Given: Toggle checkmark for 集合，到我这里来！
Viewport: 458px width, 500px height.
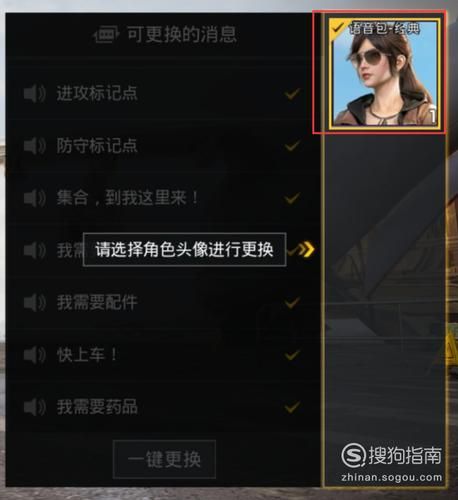Looking at the screenshot, I should [292, 198].
